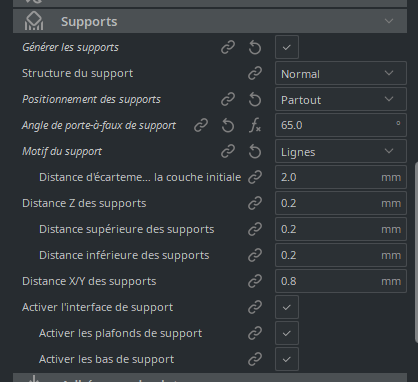
Task: Reset Motif du support to default
Action: [x=255, y=152]
